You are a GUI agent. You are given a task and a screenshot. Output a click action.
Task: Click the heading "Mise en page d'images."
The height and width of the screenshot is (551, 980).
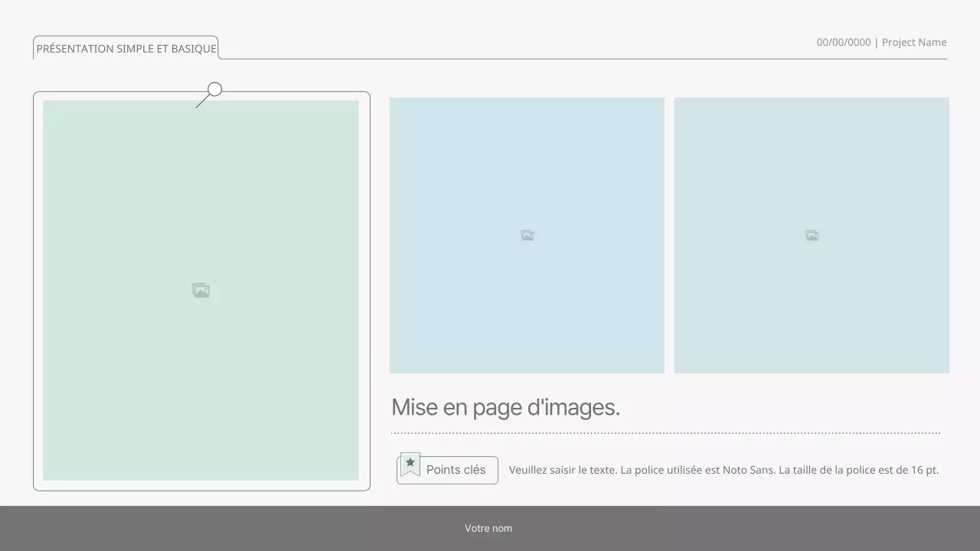(505, 407)
